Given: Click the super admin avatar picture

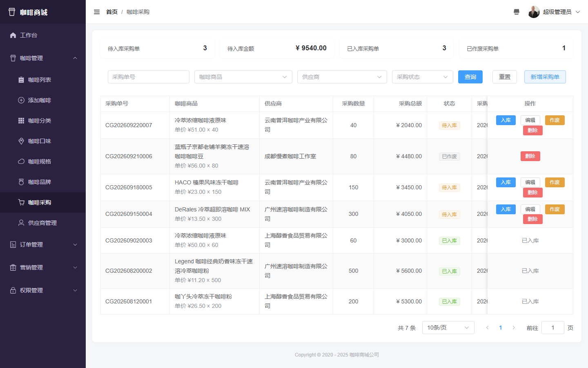Looking at the screenshot, I should [534, 12].
